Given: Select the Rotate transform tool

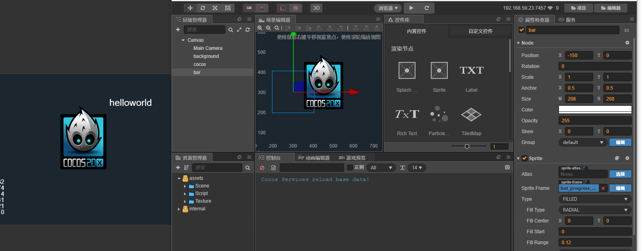Looking at the screenshot, I should tap(203, 8).
